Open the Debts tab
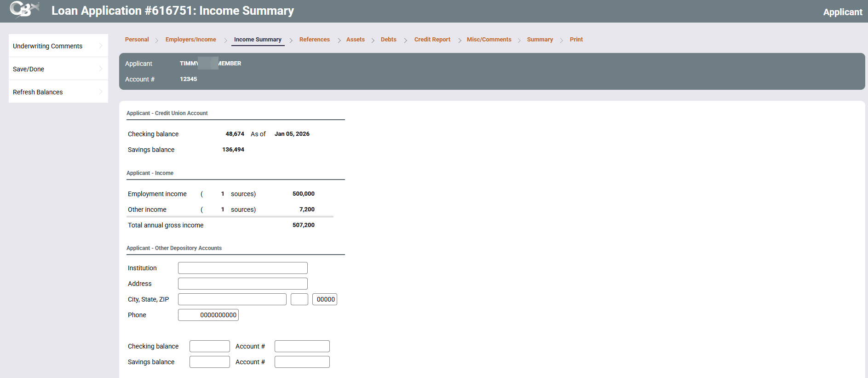This screenshot has height=378, width=868. (x=388, y=40)
